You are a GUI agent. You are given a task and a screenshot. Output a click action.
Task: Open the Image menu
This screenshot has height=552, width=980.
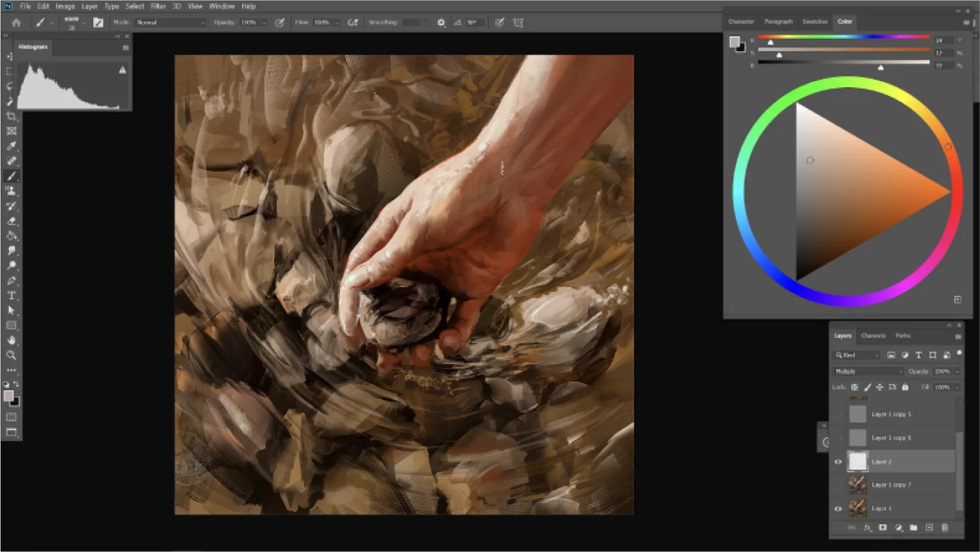[x=65, y=6]
